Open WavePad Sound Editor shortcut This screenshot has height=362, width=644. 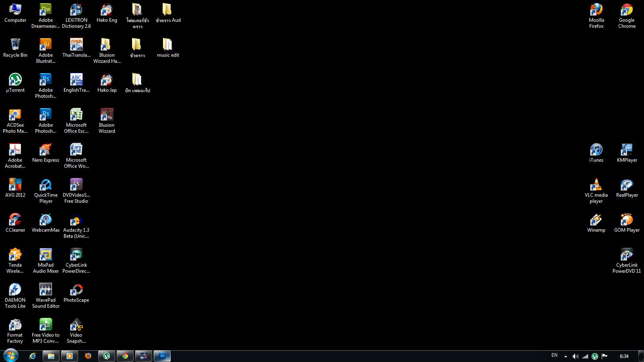point(46,296)
